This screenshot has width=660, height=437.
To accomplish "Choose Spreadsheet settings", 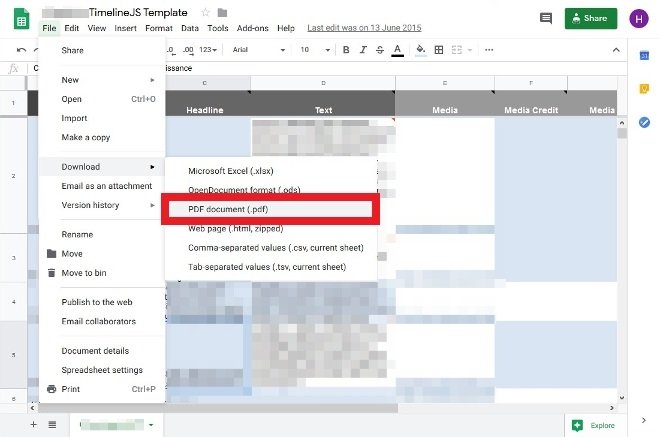I will click(x=101, y=370).
